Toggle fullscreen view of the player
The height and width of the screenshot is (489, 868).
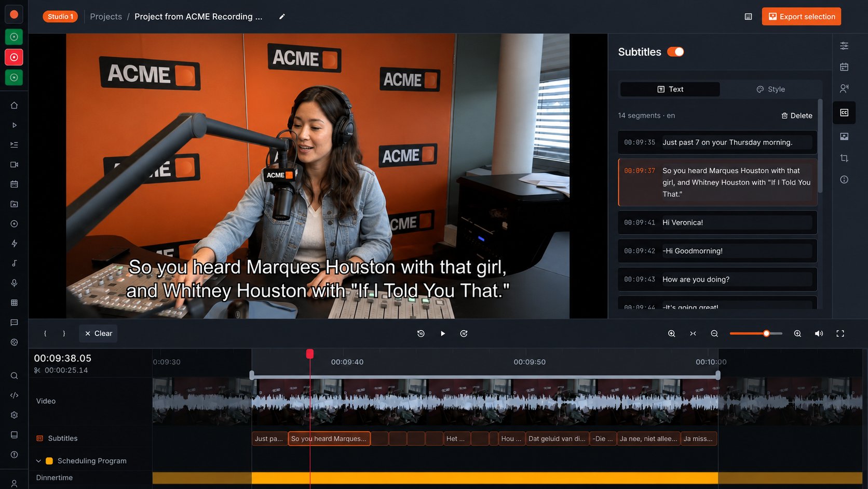pos(840,334)
